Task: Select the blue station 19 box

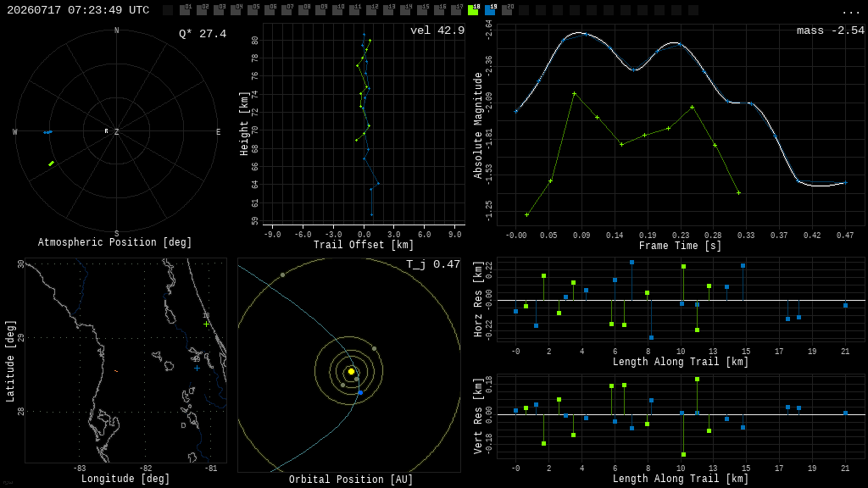Action: tap(491, 10)
